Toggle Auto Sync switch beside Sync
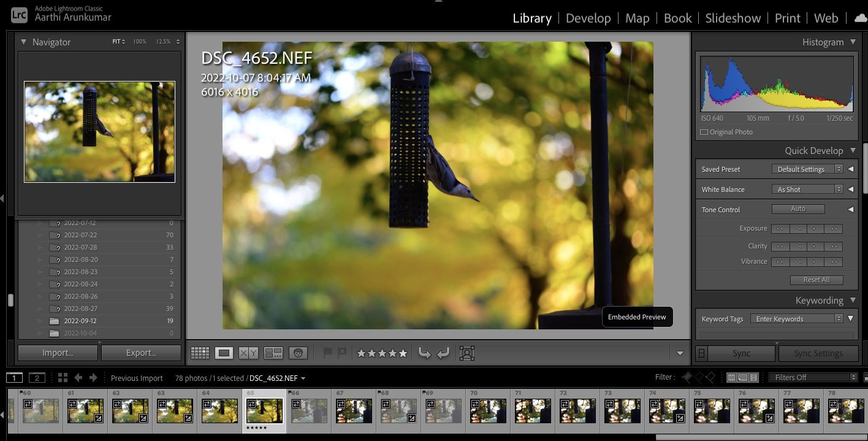Image resolution: width=868 pixels, height=441 pixels. pos(702,353)
